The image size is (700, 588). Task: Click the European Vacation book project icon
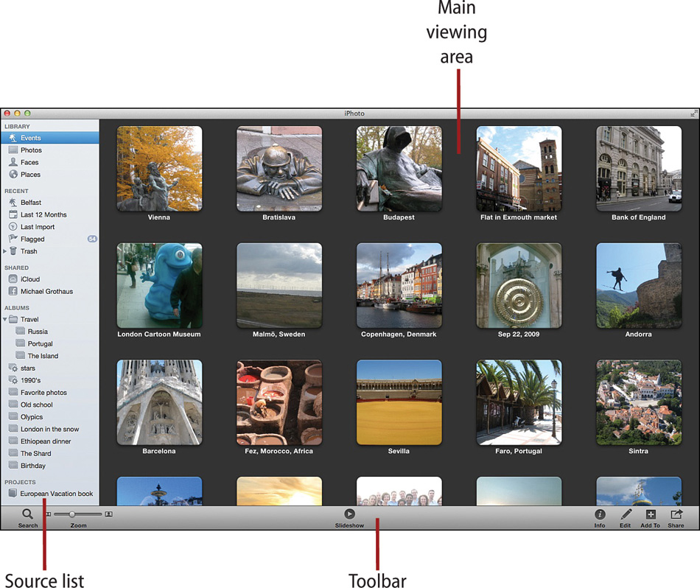coord(13,494)
